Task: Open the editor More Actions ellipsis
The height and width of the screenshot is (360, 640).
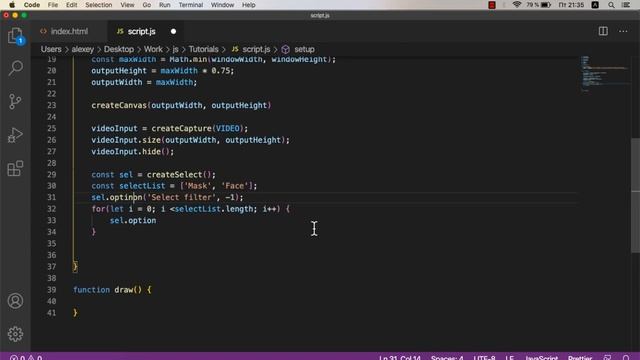Action: point(623,31)
